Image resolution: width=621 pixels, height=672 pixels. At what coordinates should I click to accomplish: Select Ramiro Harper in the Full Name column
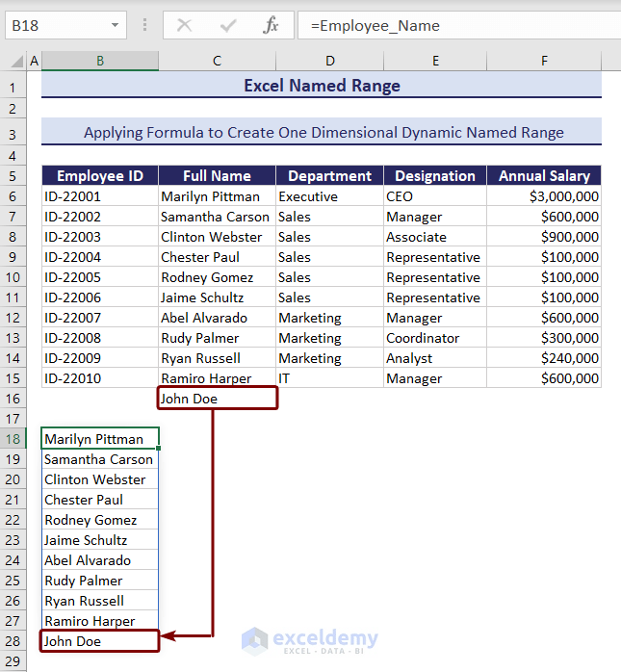[x=217, y=378]
